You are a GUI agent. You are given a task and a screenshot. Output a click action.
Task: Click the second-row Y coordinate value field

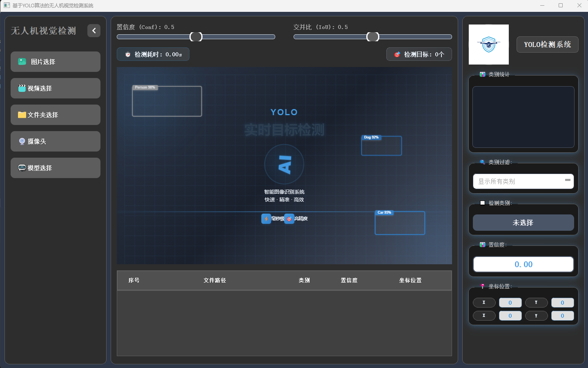coord(563,316)
